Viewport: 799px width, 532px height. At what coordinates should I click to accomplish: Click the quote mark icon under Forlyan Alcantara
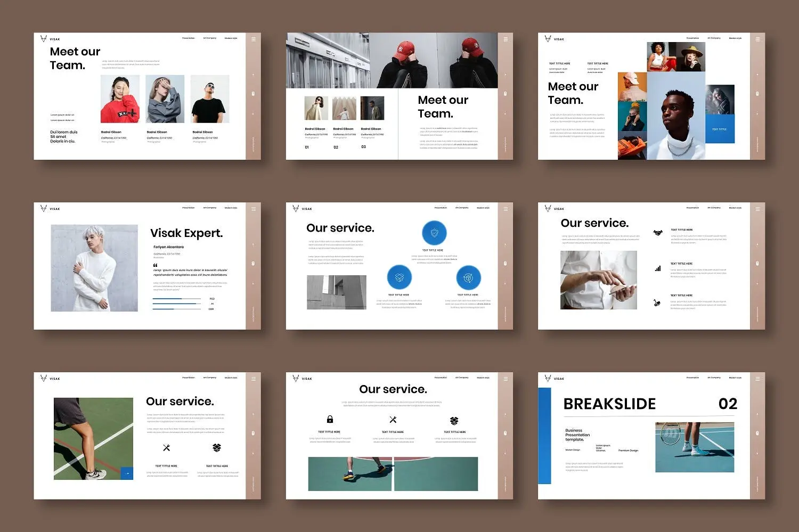coord(156,265)
